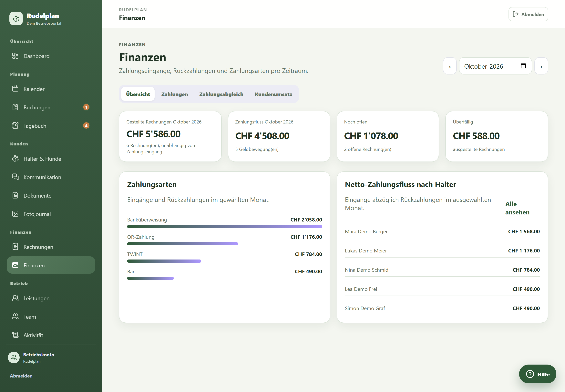Select the Mara Demo Berger row
Viewport: 565px width, 392px height.
(x=442, y=231)
